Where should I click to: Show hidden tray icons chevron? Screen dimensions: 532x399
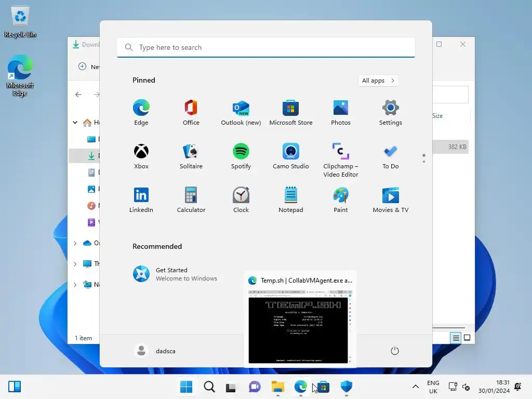pos(415,387)
